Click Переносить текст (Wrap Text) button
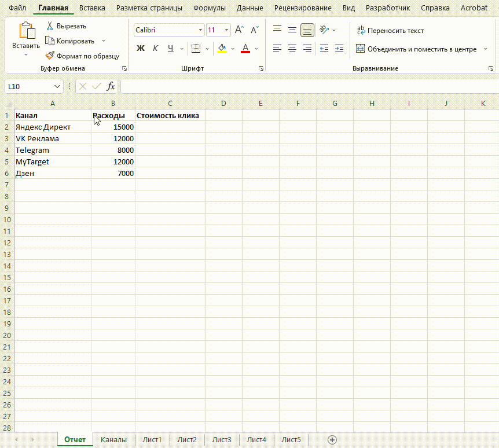499x448 pixels. [391, 31]
